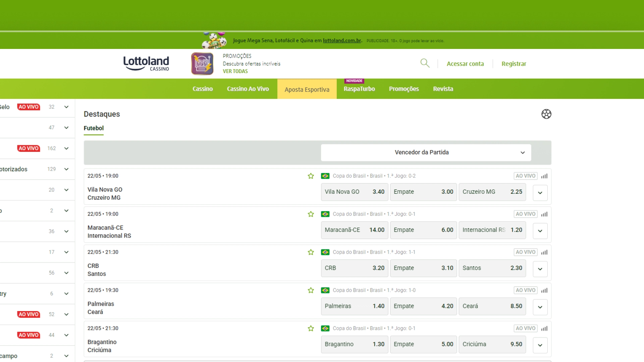644x362 pixels.
Task: Bet on Ceará at 8.50
Action: click(x=492, y=306)
